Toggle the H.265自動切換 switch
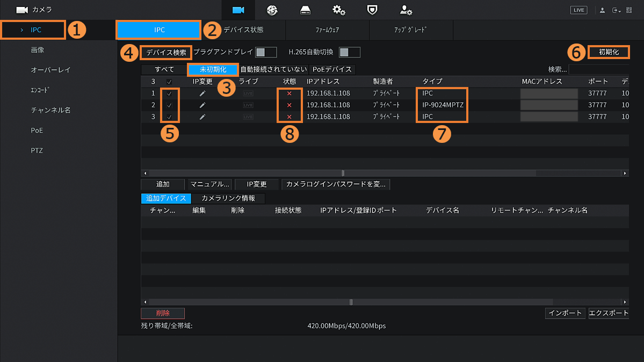 click(x=349, y=52)
